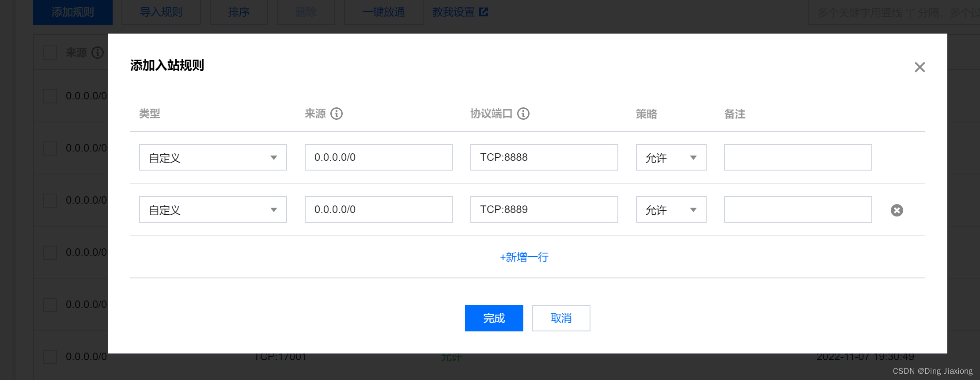Open the 教我设置 link
Screen dimensions: 980x380
(454, 12)
